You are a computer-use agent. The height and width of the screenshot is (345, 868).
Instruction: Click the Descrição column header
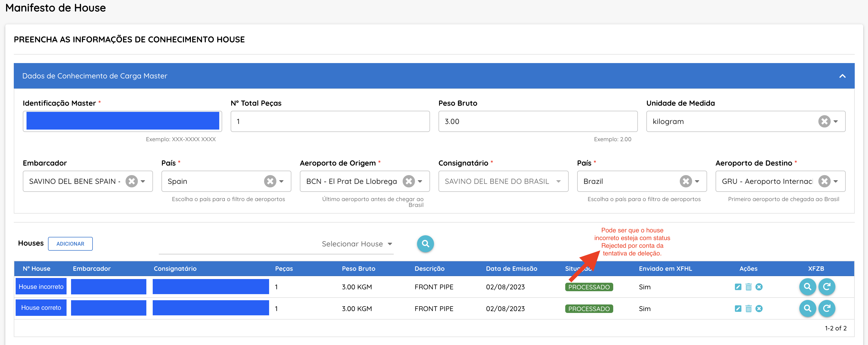(429, 268)
